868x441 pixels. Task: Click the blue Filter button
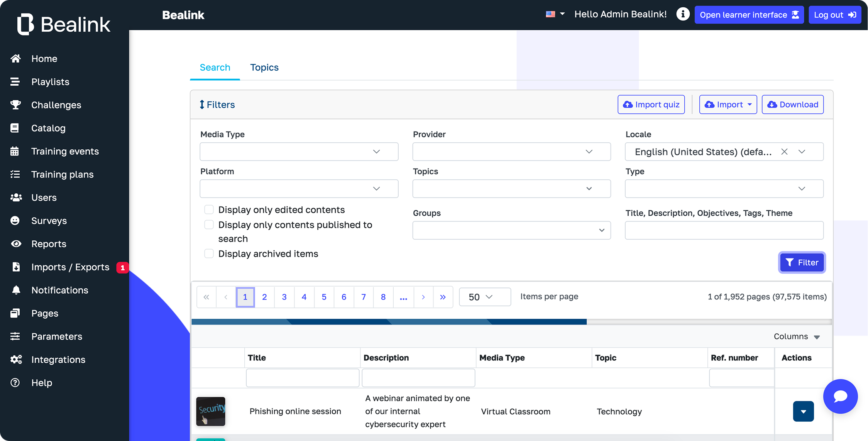coord(802,263)
